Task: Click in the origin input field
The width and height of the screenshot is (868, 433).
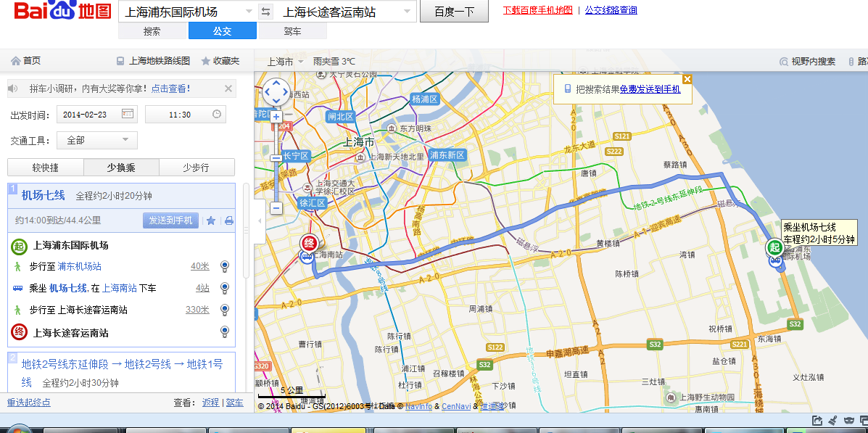Action: coord(180,12)
